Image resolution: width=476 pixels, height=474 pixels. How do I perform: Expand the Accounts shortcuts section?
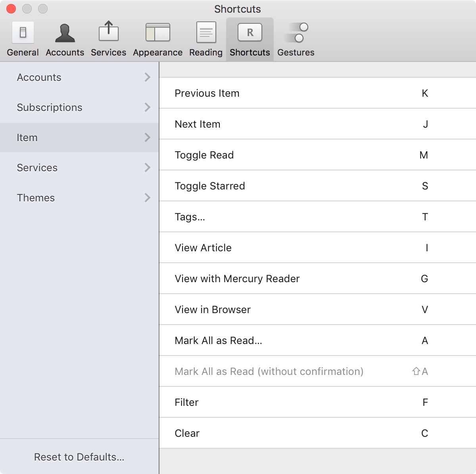[x=79, y=77]
